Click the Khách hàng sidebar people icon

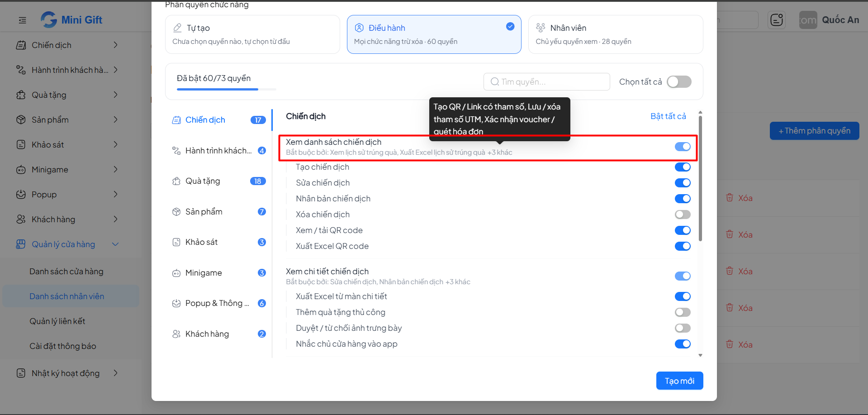[x=21, y=219]
